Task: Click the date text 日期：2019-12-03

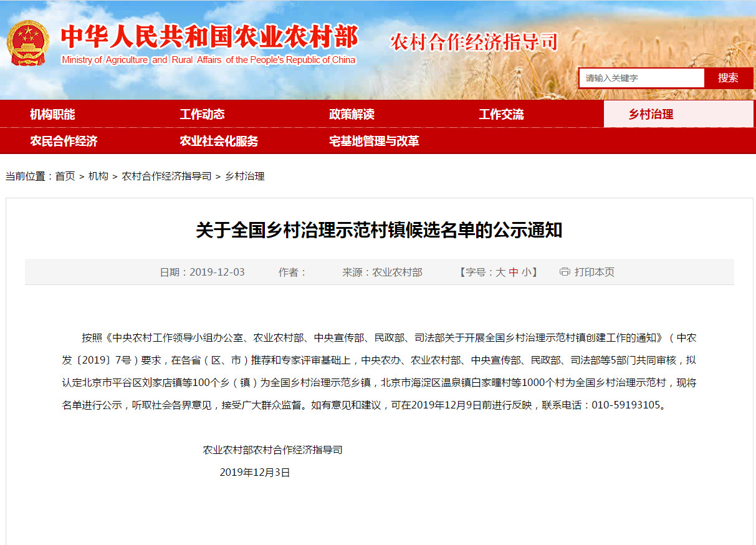Action: pyautogui.click(x=202, y=272)
